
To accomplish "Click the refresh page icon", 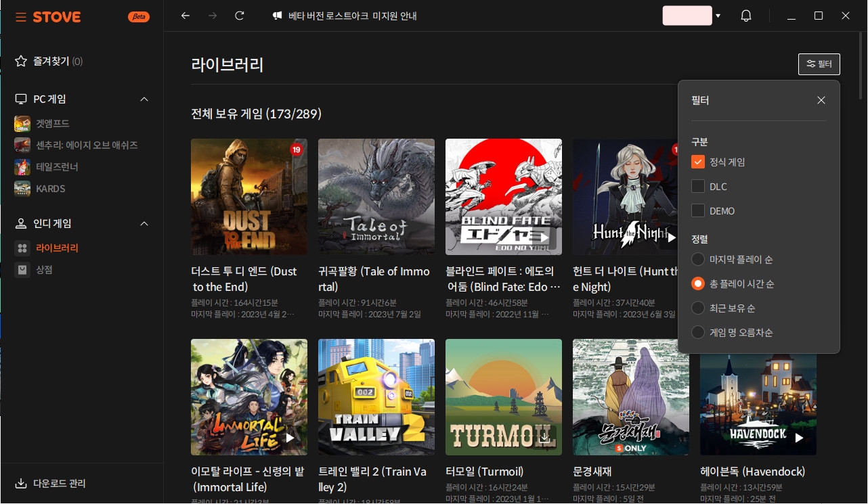I will point(239,16).
